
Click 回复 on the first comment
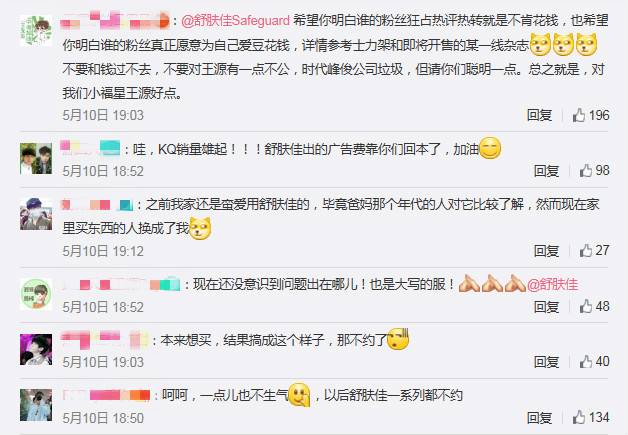click(539, 115)
